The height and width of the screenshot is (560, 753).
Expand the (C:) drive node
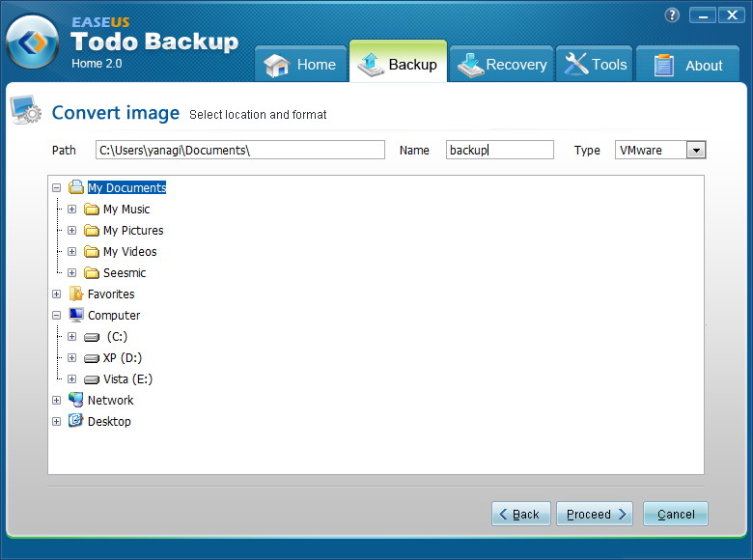click(72, 336)
